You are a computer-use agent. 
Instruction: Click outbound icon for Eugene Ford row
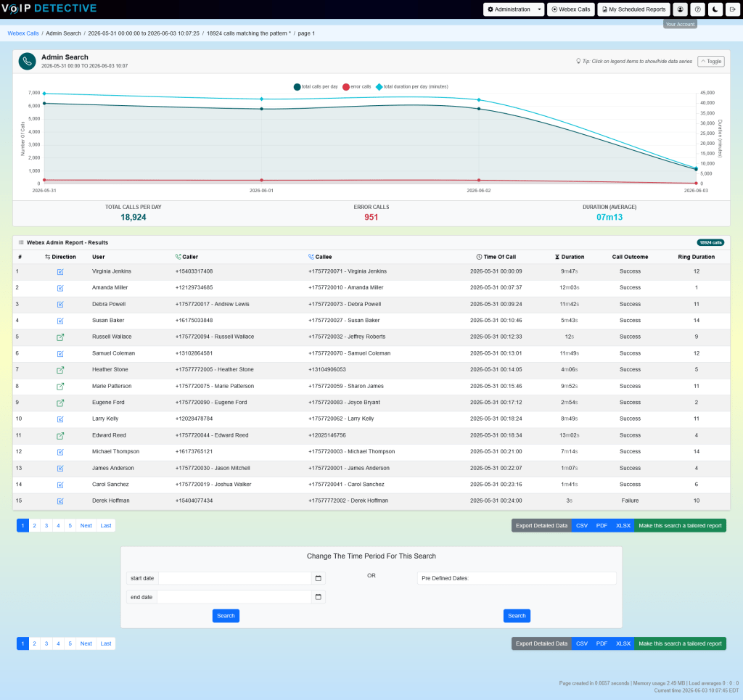pyautogui.click(x=60, y=403)
